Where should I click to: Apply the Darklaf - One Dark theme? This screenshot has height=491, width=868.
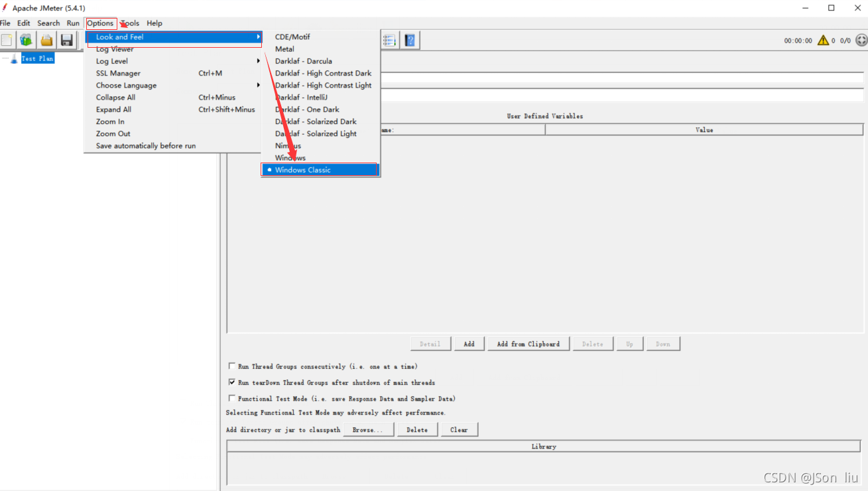tap(321, 109)
